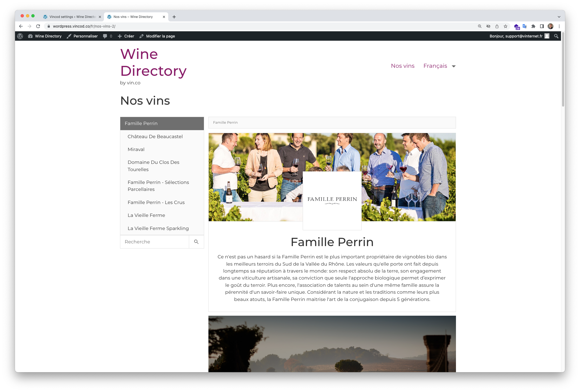Image resolution: width=580 pixels, height=392 pixels.
Task: Click the admin bar search magnifier icon
Action: (556, 36)
